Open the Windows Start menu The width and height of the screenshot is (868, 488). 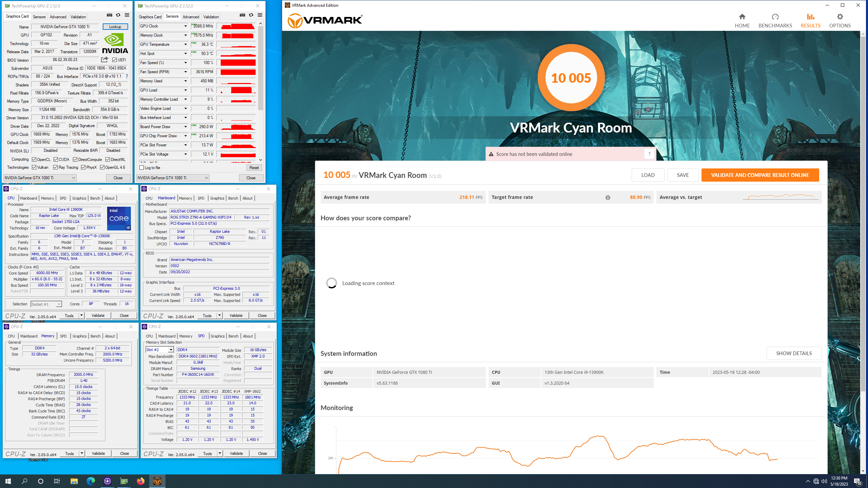[8, 481]
